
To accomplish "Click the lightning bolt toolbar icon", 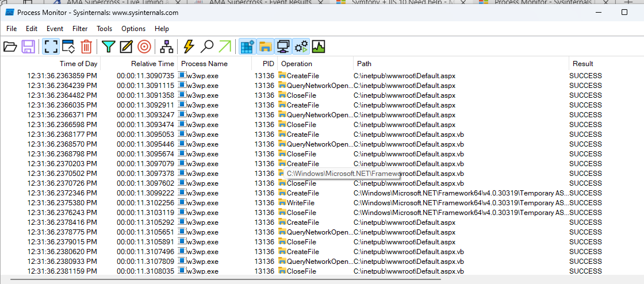I will [189, 47].
